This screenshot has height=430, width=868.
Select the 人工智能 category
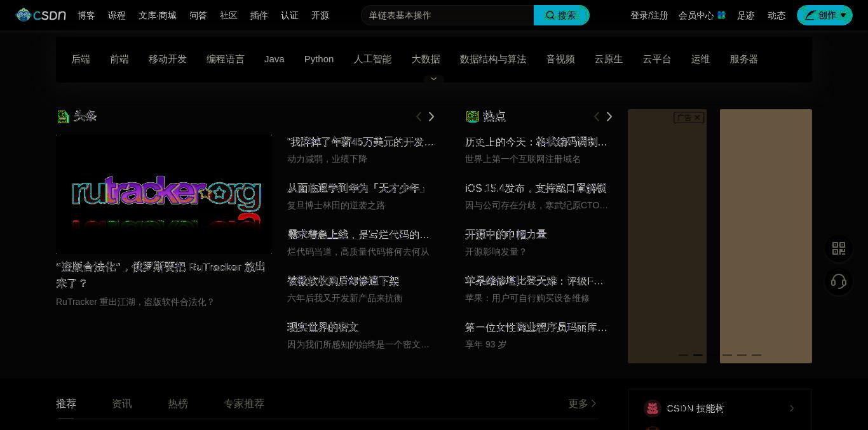click(x=372, y=59)
